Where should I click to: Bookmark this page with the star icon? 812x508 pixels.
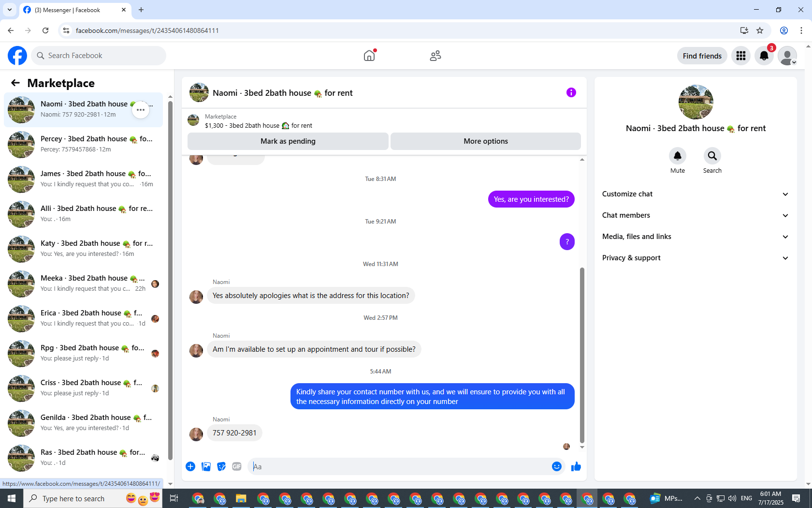coord(760,30)
